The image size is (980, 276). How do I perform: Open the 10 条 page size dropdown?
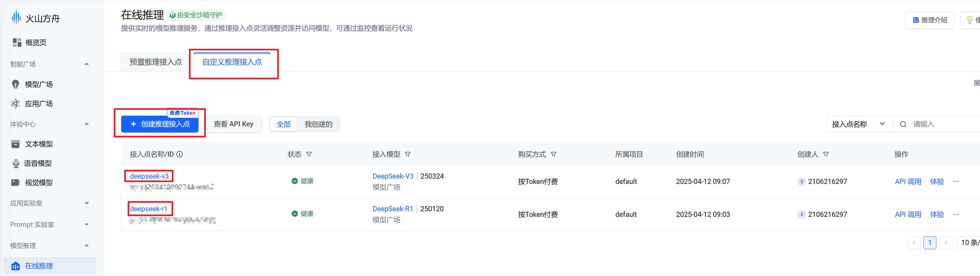968,243
